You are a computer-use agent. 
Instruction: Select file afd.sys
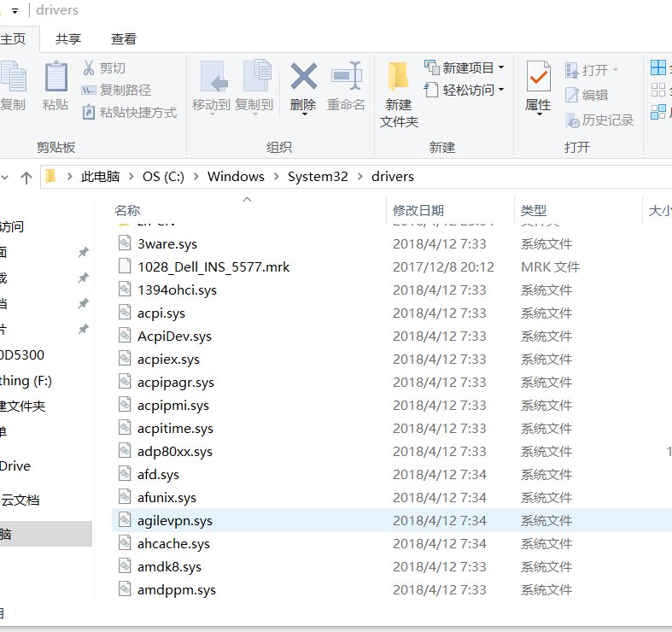pos(158,475)
